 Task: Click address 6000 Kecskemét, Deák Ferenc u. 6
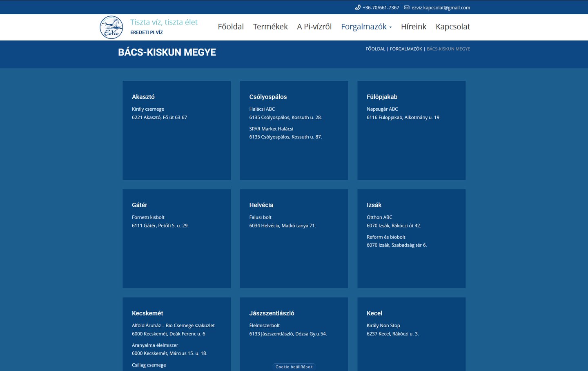click(x=169, y=334)
